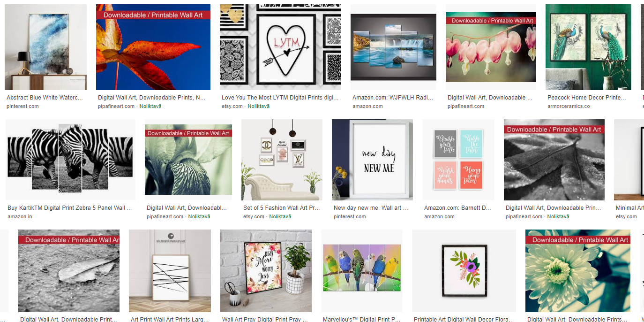Open the five-panel waterfall canvas image
The width and height of the screenshot is (644, 322).
393,47
